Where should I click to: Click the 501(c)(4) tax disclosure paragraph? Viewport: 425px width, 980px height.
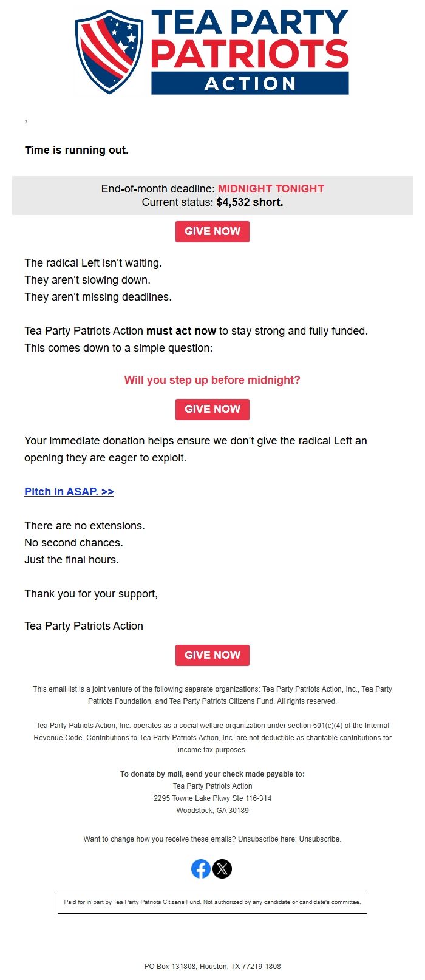point(212,737)
